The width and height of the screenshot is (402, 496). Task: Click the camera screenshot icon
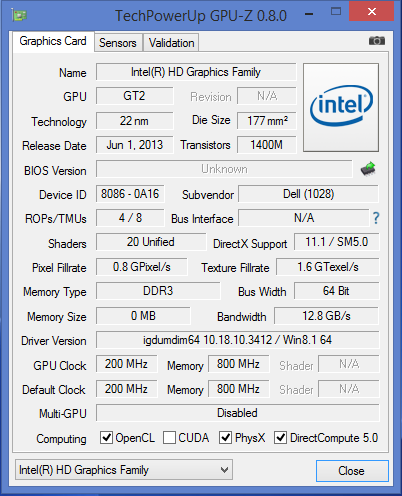point(377,41)
